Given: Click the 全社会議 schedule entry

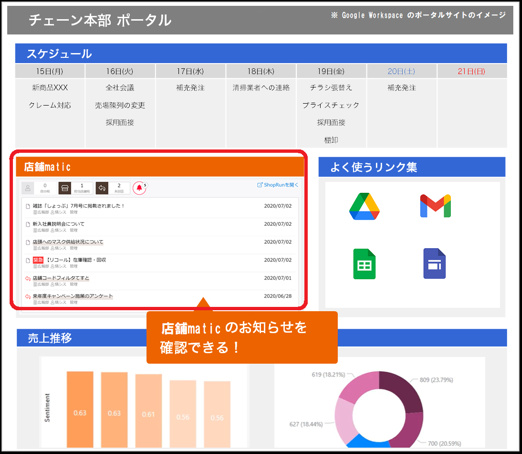Looking at the screenshot, I should click(120, 88).
